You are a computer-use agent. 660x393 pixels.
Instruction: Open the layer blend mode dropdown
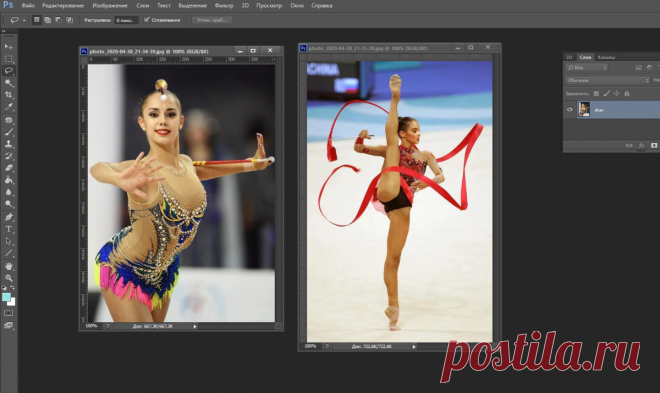[x=608, y=80]
